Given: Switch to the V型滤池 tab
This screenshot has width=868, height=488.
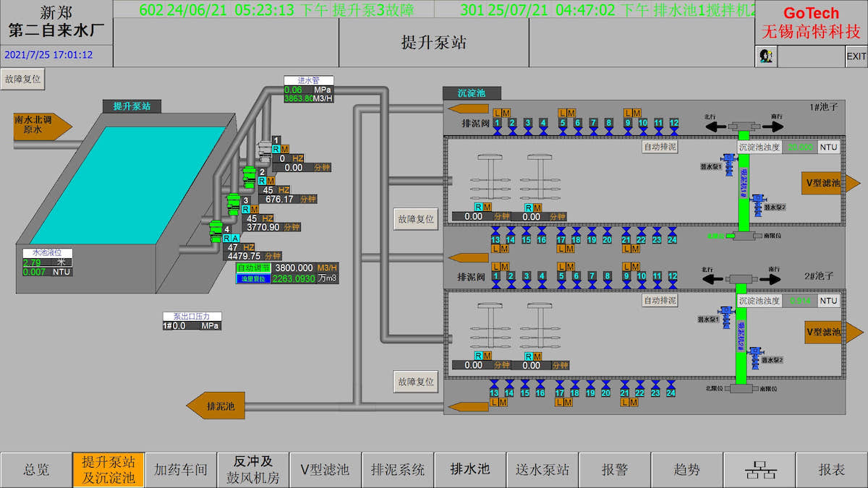Looking at the screenshot, I should tap(325, 470).
